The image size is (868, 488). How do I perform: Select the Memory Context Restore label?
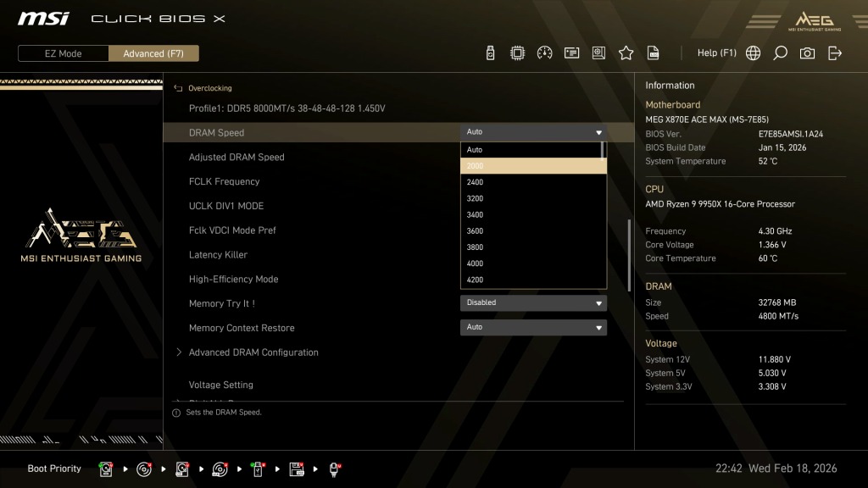pyautogui.click(x=242, y=328)
